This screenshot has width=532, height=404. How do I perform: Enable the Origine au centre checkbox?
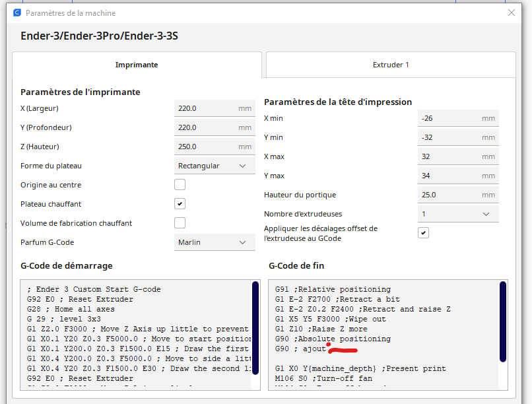[180, 185]
